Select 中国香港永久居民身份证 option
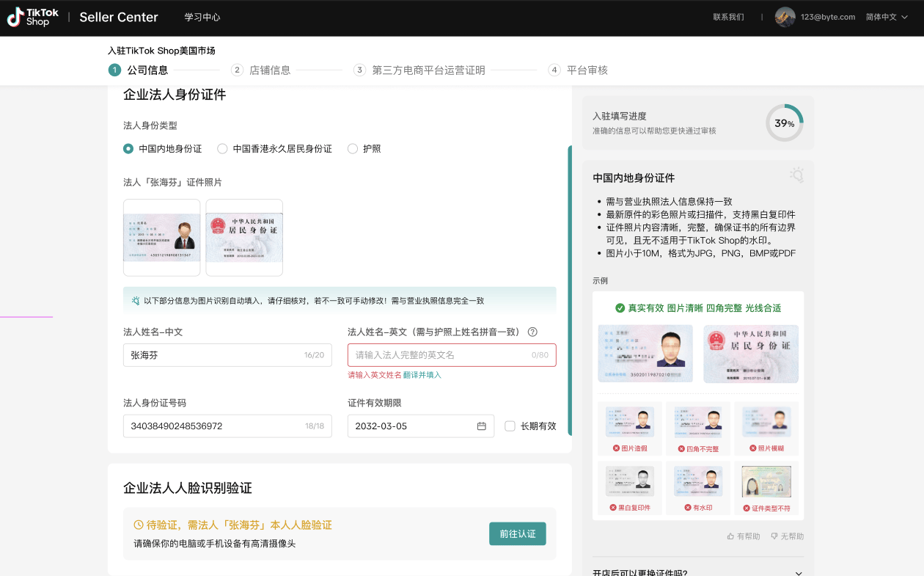924x576 pixels. click(222, 148)
